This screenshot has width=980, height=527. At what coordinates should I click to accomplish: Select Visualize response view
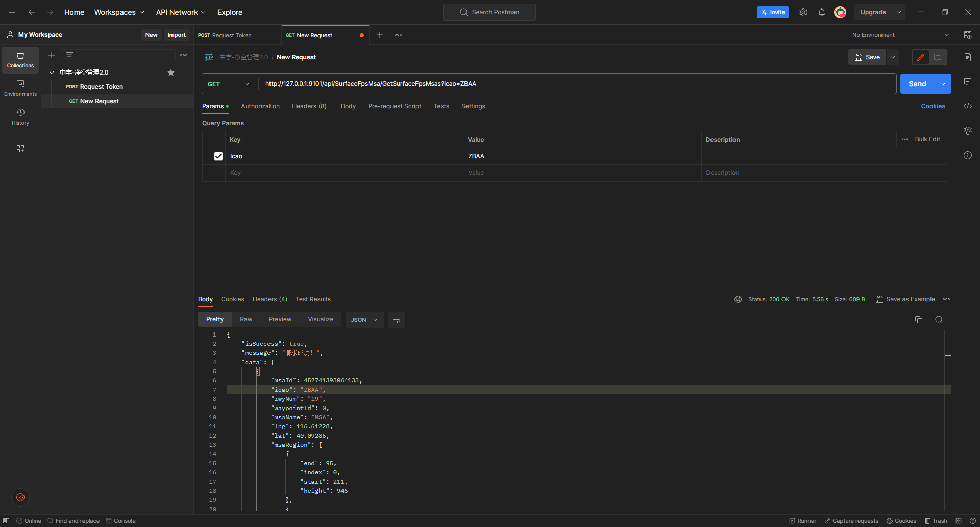pos(321,319)
